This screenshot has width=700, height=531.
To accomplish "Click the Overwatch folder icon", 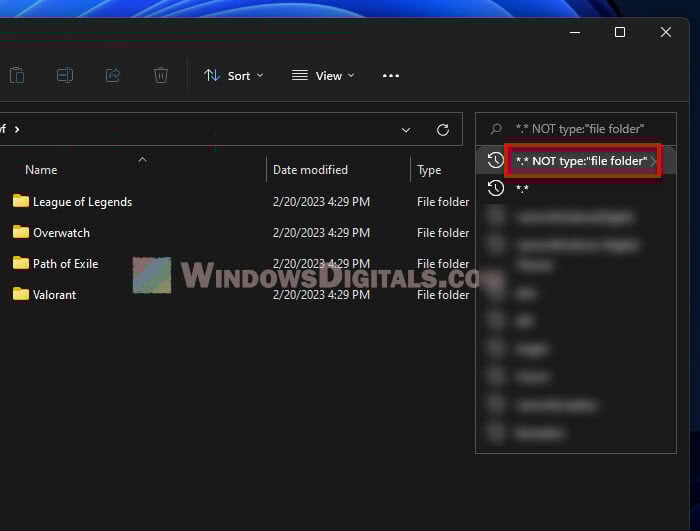I will pos(21,232).
